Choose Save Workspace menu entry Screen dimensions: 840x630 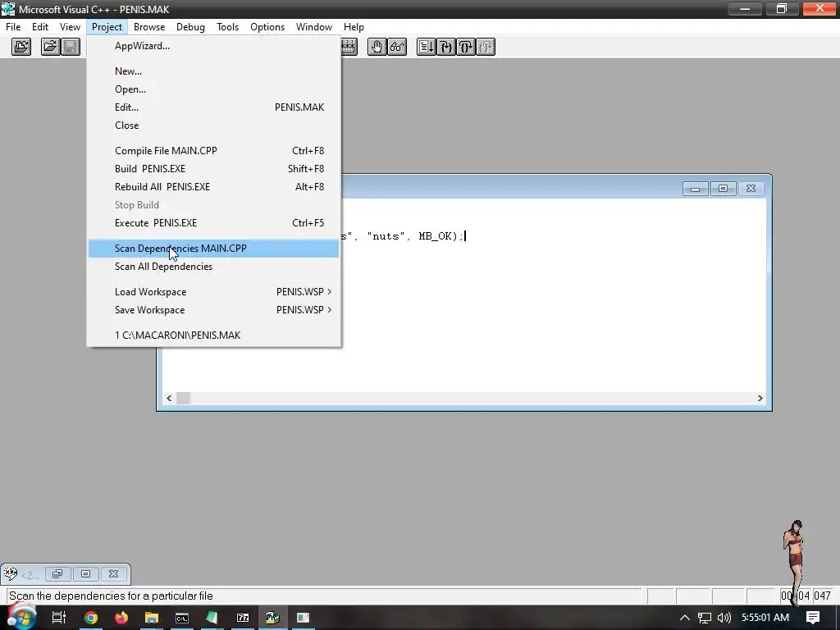point(214,310)
